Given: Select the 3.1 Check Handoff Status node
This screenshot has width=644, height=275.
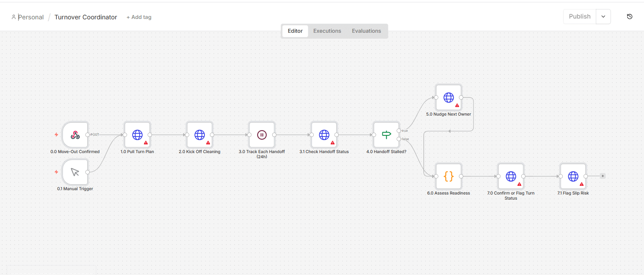Looking at the screenshot, I should tap(324, 135).
